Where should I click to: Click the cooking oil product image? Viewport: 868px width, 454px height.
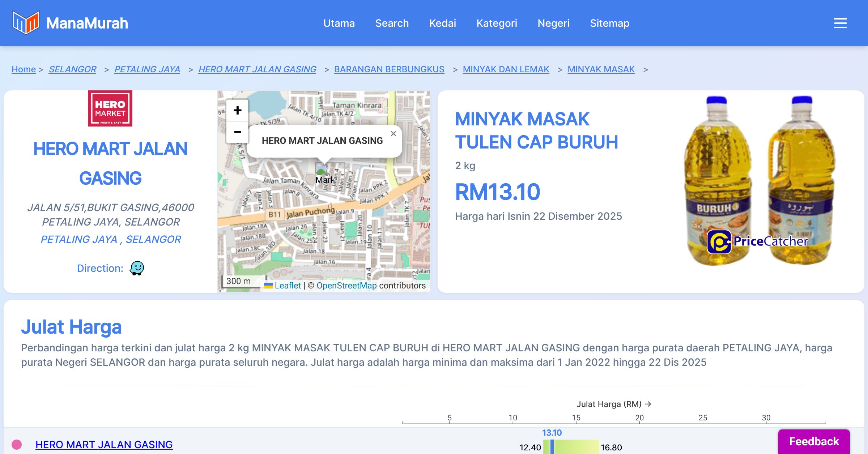point(759,181)
